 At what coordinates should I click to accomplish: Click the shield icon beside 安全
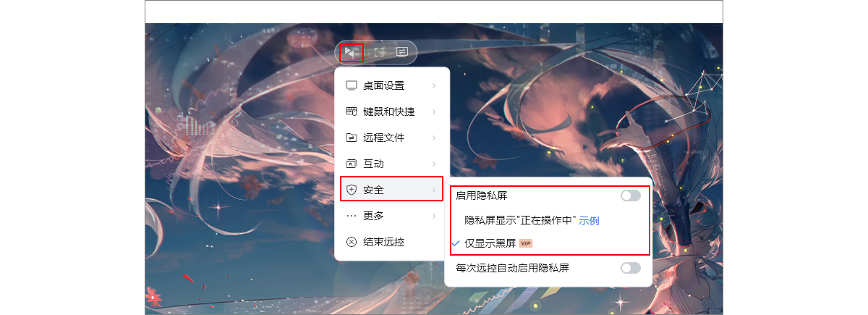[x=352, y=190]
